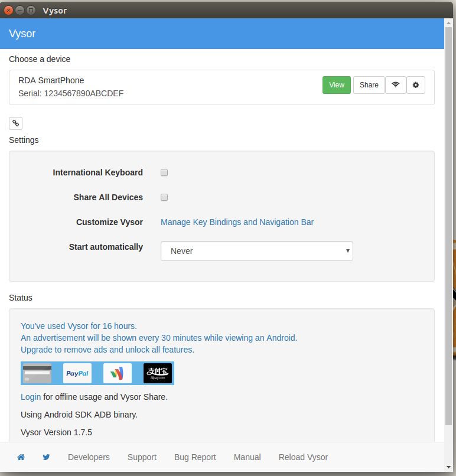Minimize the Vysor window
The height and width of the screenshot is (476, 456).
[x=19, y=10]
